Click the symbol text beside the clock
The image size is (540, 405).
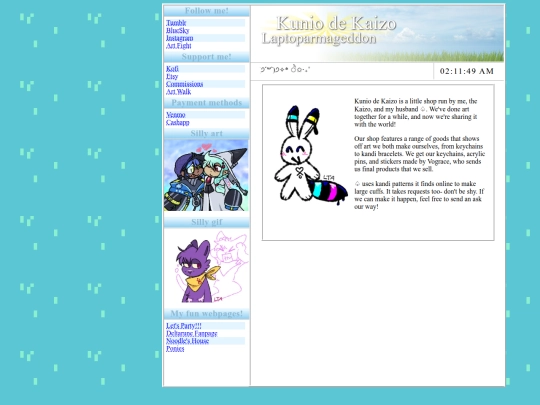point(285,69)
